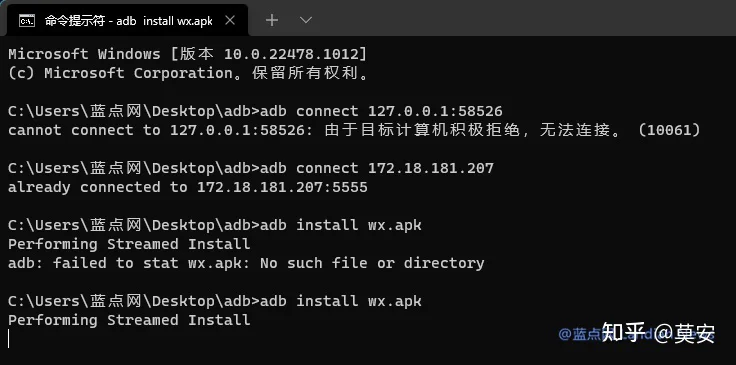This screenshot has height=365, width=736.
Task: Click the Command Prompt icon in the tab
Action: coord(27,20)
